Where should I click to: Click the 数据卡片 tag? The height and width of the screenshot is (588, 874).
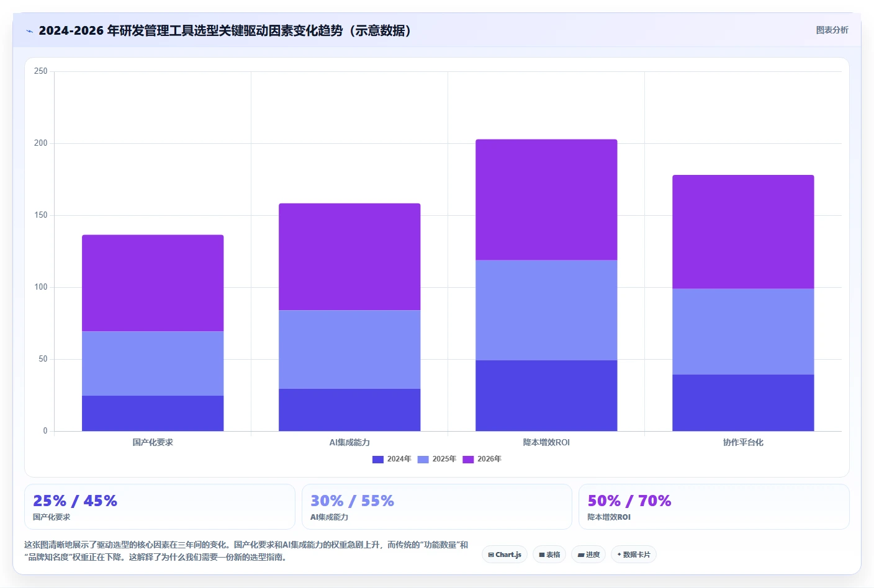coord(634,555)
